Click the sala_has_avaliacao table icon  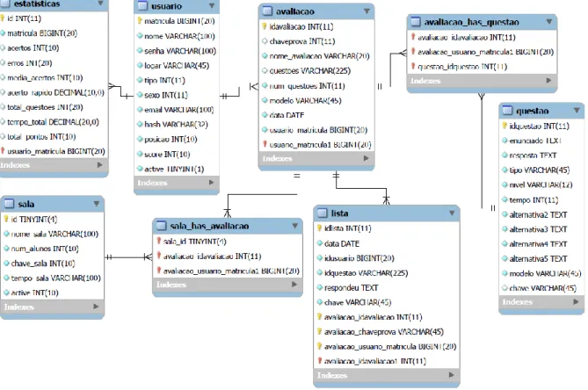(161, 226)
